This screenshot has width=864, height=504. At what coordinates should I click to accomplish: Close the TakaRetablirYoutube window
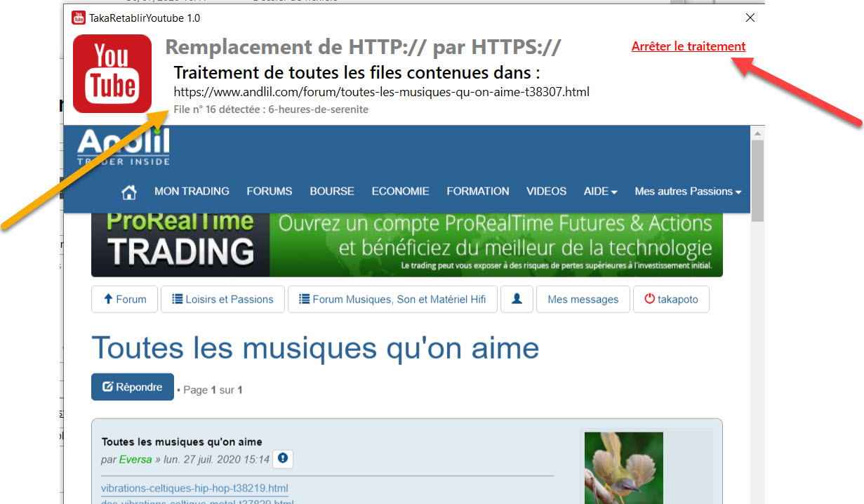[750, 18]
